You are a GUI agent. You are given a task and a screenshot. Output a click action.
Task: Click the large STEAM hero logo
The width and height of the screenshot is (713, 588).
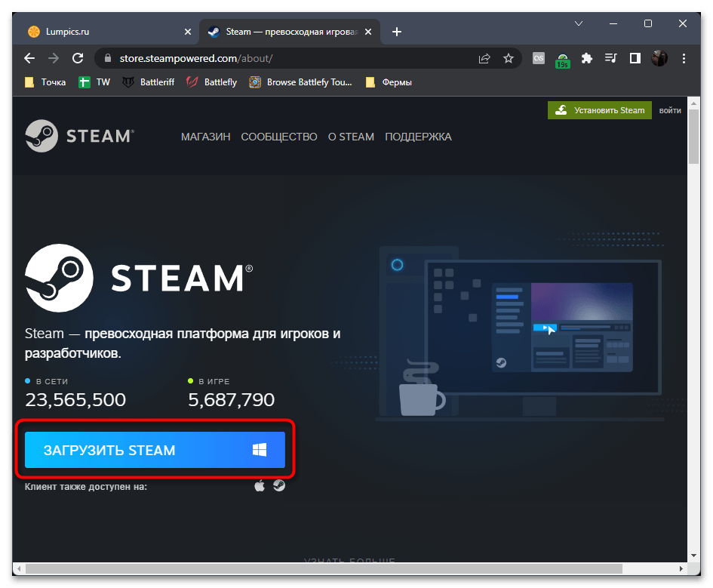pyautogui.click(x=139, y=278)
